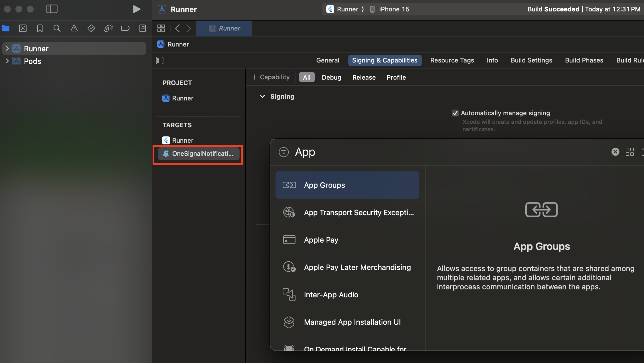Screen dimensions: 644x363
Task: Select the Runner editor tab
Action: 224,28
